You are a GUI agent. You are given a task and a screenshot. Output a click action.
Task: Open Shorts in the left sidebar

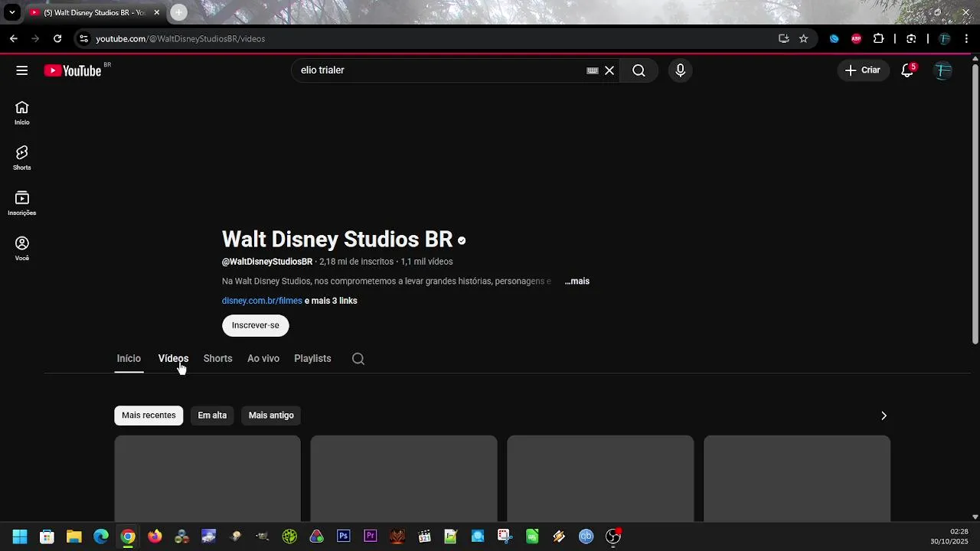click(x=22, y=158)
